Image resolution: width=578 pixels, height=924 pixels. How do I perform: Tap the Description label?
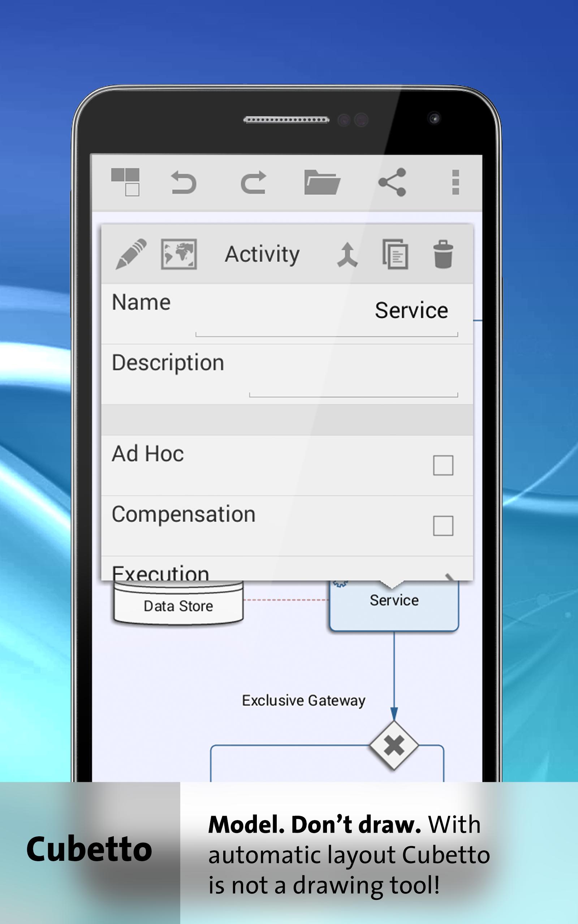pos(168,363)
